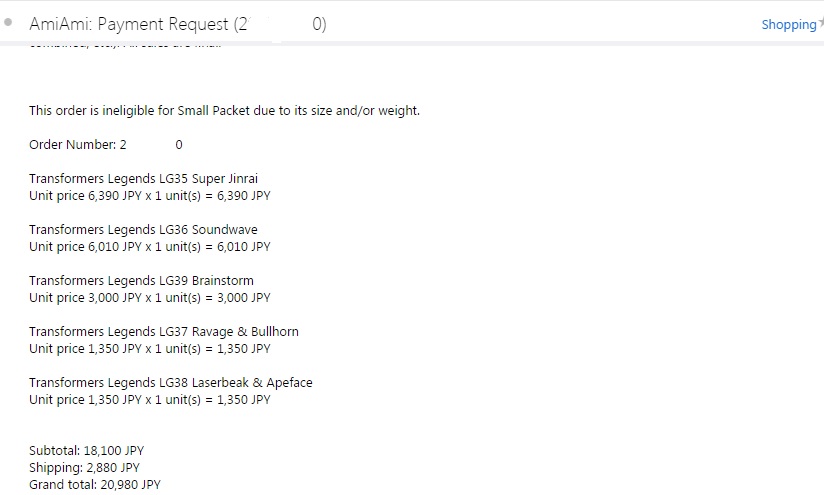Viewport: 824px width, 495px height.
Task: Click the 3,000 JPY unit price line
Action: point(149,298)
